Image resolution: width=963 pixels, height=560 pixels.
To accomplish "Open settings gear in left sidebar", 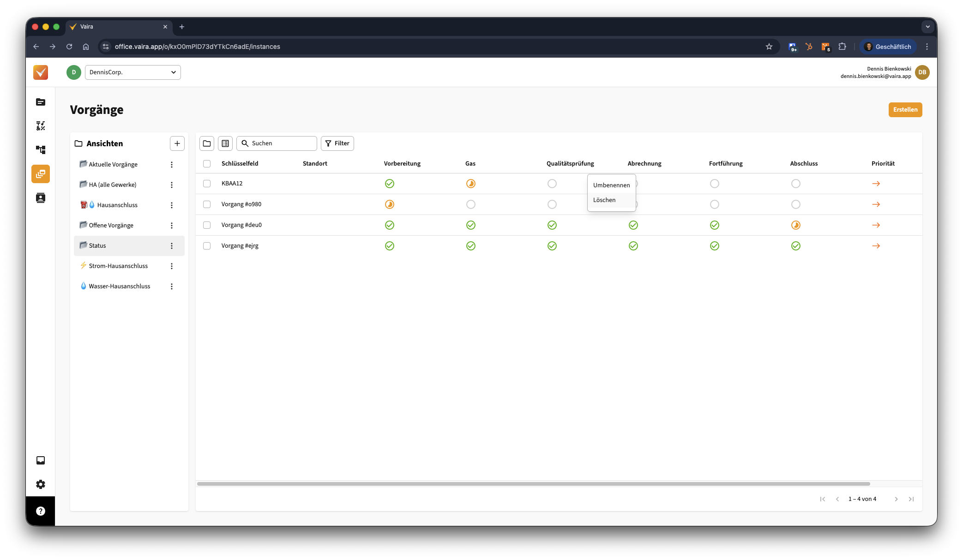I will (x=41, y=484).
